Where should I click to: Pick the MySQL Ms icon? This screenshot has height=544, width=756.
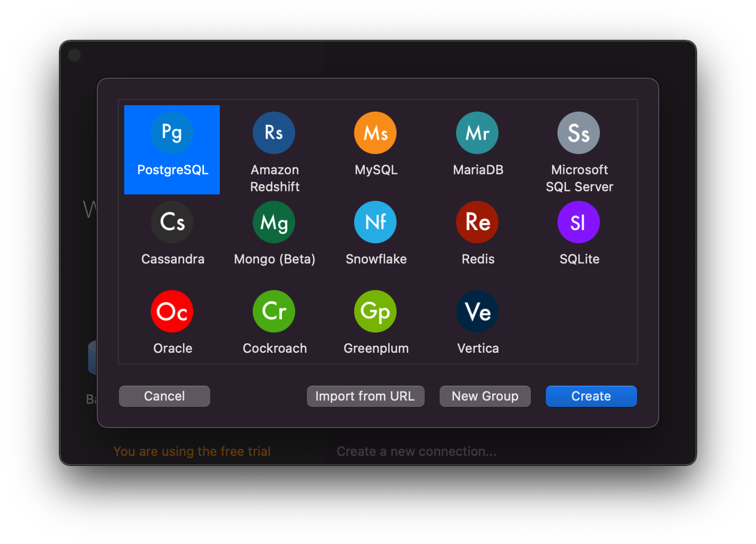point(375,133)
